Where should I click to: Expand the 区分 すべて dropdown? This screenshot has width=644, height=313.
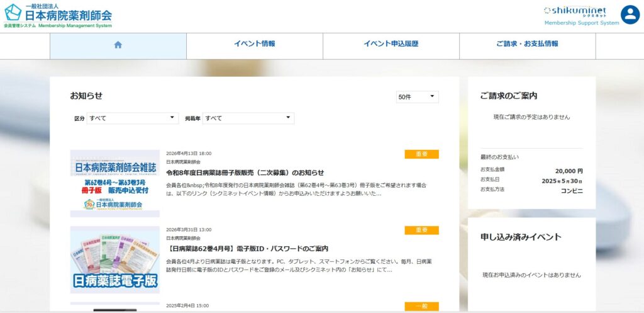133,118
